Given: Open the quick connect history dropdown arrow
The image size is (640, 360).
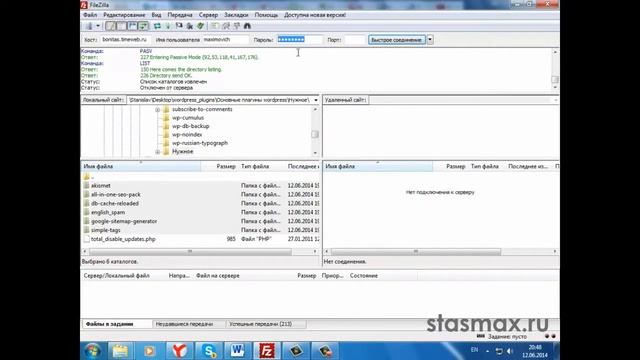Looking at the screenshot, I should point(430,40).
